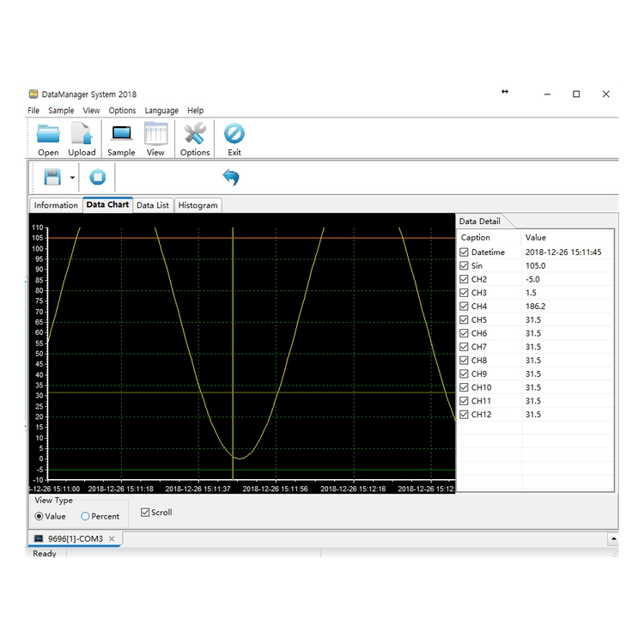Click the DataManager app title icon
Viewport: 644px width, 644px height.
(33, 94)
